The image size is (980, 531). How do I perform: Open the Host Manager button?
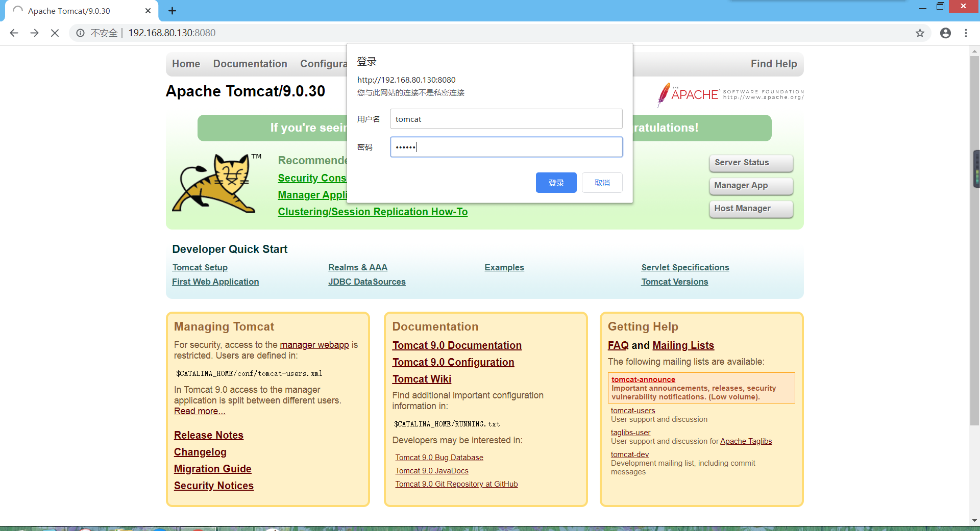pos(751,209)
